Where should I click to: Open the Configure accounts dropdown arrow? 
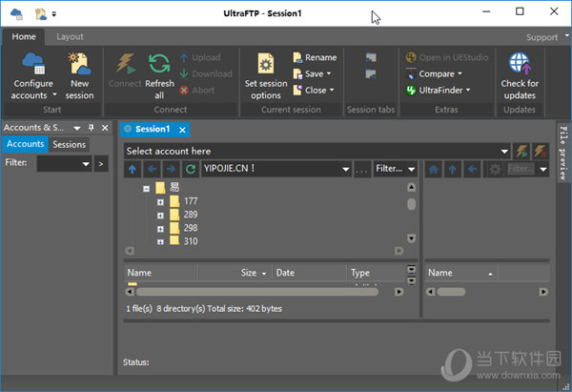[54, 94]
